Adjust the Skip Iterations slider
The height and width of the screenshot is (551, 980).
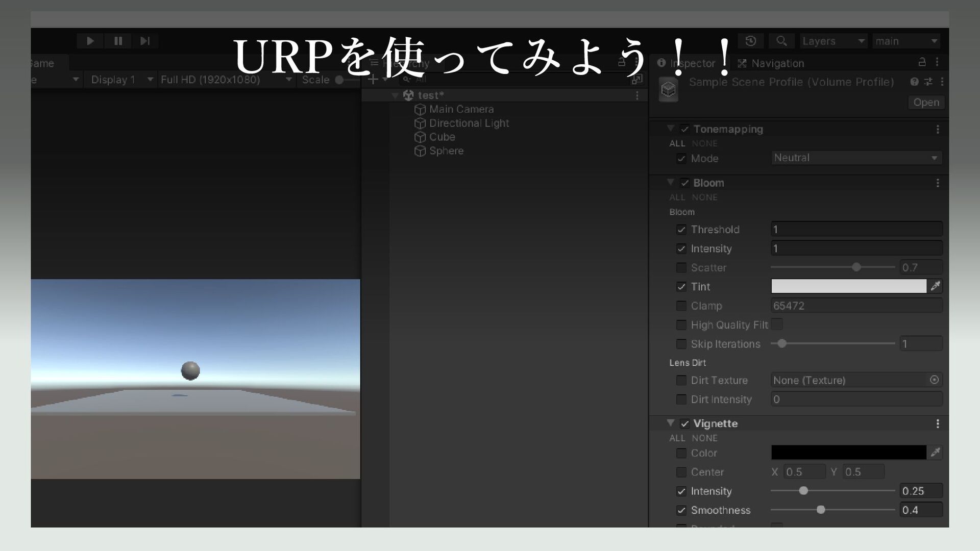[x=833, y=344]
